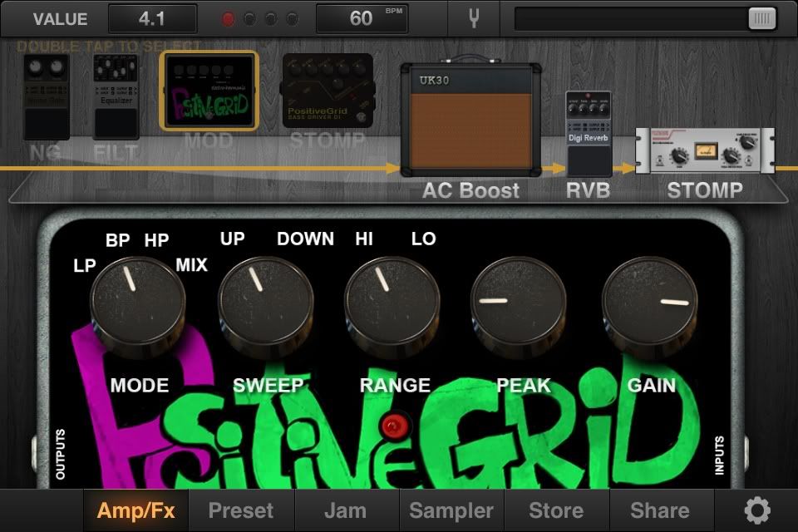Click the FILT label

point(116,152)
